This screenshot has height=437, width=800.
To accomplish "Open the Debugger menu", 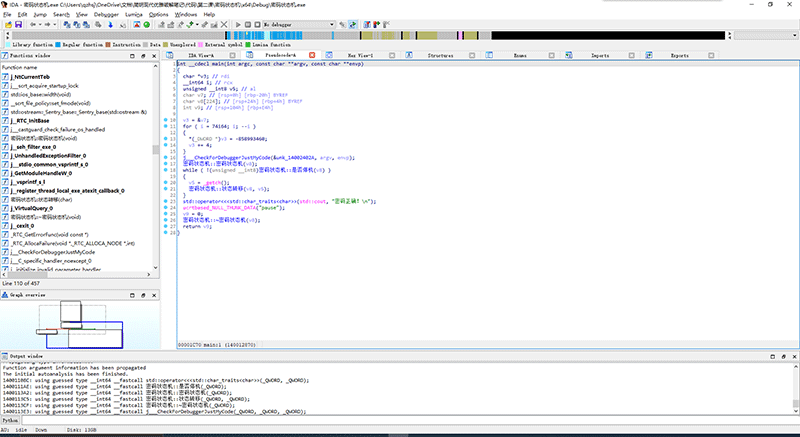I will pos(103,15).
